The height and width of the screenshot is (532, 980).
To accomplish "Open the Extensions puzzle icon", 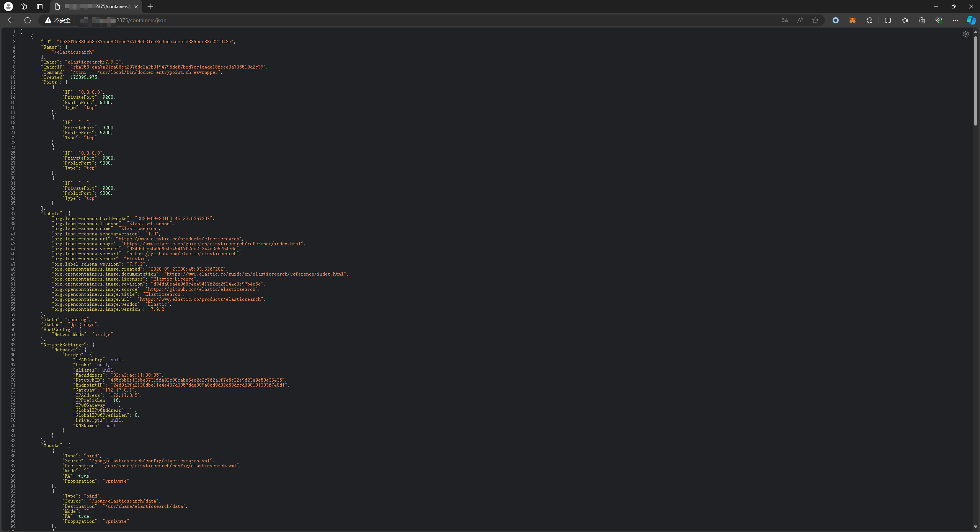I will tap(869, 20).
